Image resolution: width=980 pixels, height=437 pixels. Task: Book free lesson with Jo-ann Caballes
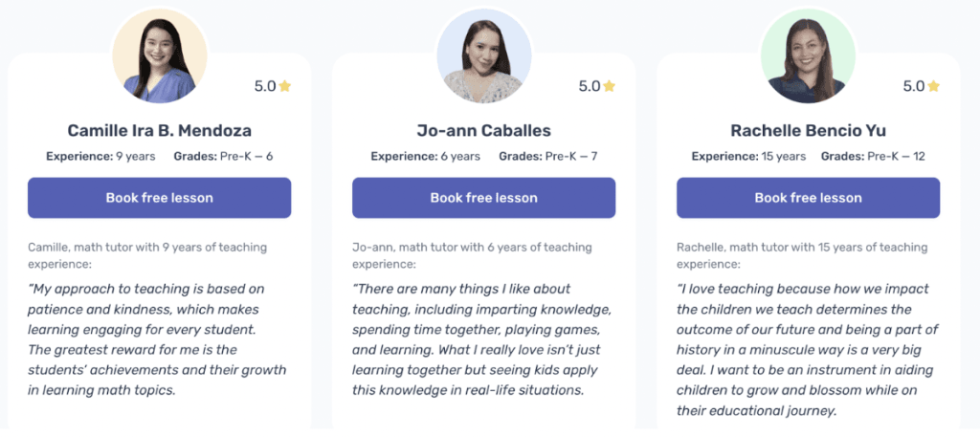tap(484, 198)
